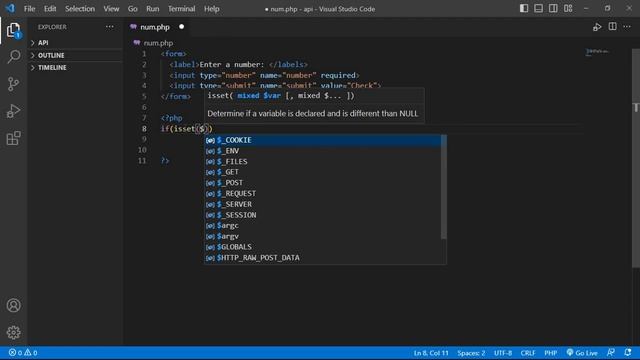The height and width of the screenshot is (360, 640).
Task: Open the Extensions view
Action: [x=13, y=138]
